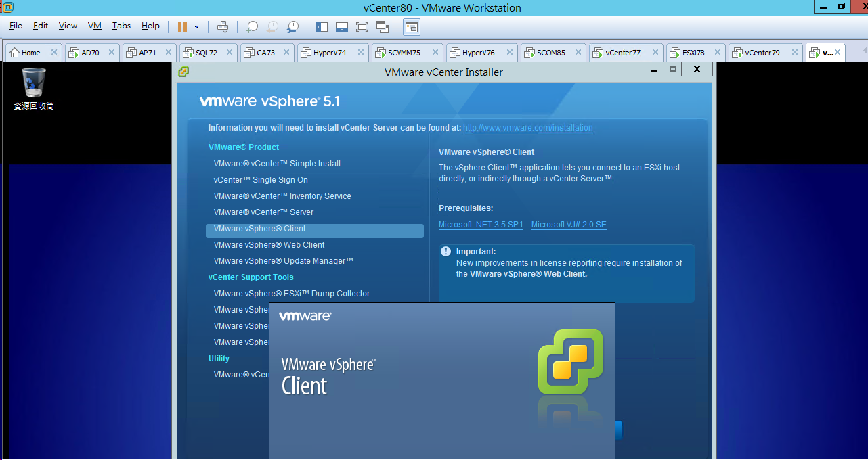Toggle the console view button
The image size is (868, 460).
(x=412, y=26)
